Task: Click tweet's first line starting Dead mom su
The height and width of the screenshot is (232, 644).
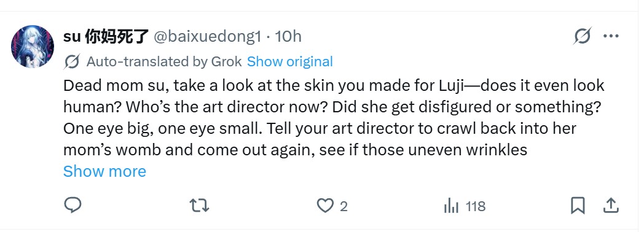Action: (x=334, y=86)
